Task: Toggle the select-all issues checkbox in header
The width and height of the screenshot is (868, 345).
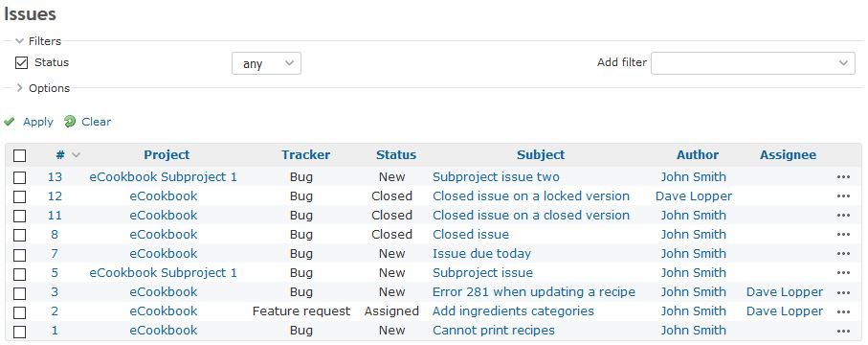Action: click(19, 156)
